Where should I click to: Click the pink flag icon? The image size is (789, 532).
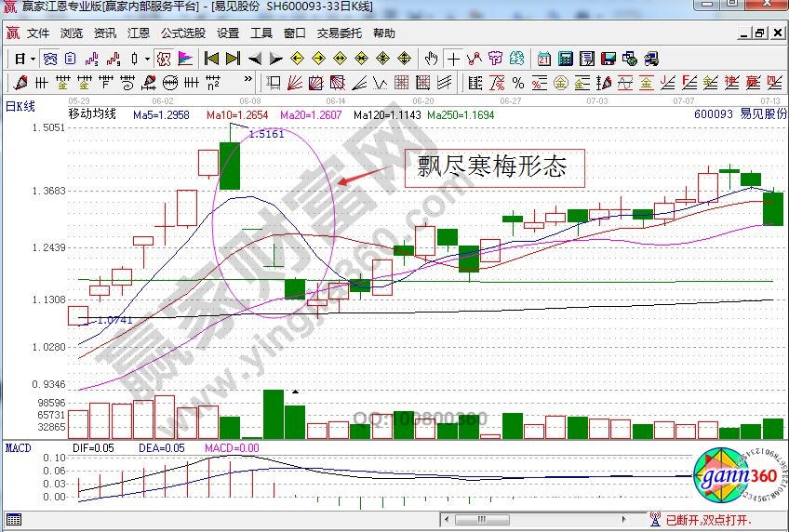(x=185, y=58)
